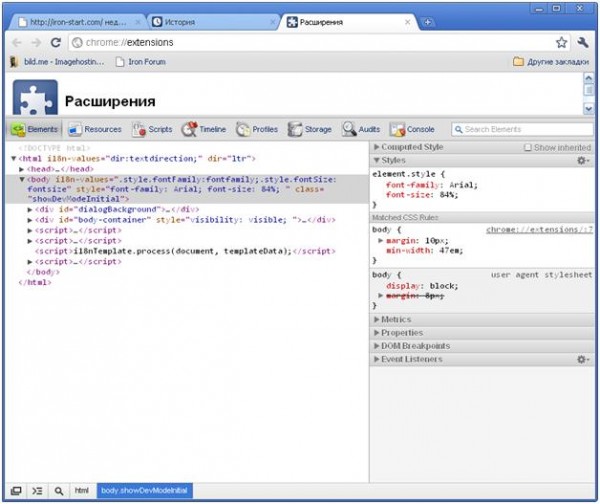Open the Scripts panel

pos(152,129)
